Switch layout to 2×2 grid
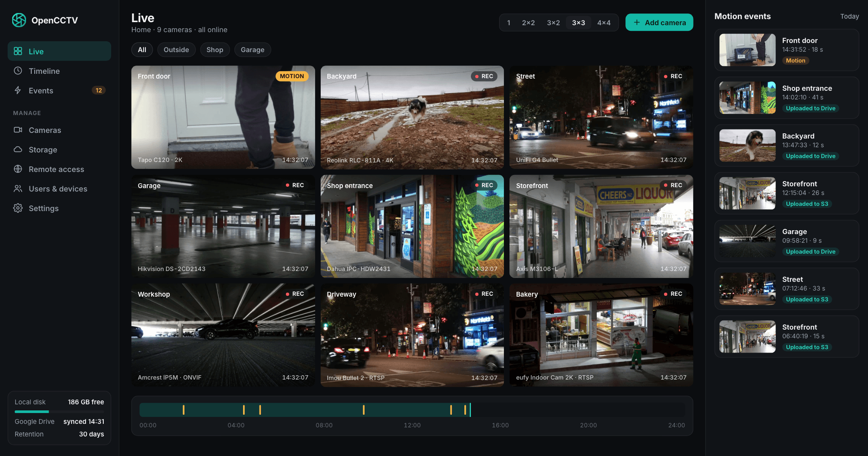Image resolution: width=868 pixels, height=456 pixels. tap(528, 23)
